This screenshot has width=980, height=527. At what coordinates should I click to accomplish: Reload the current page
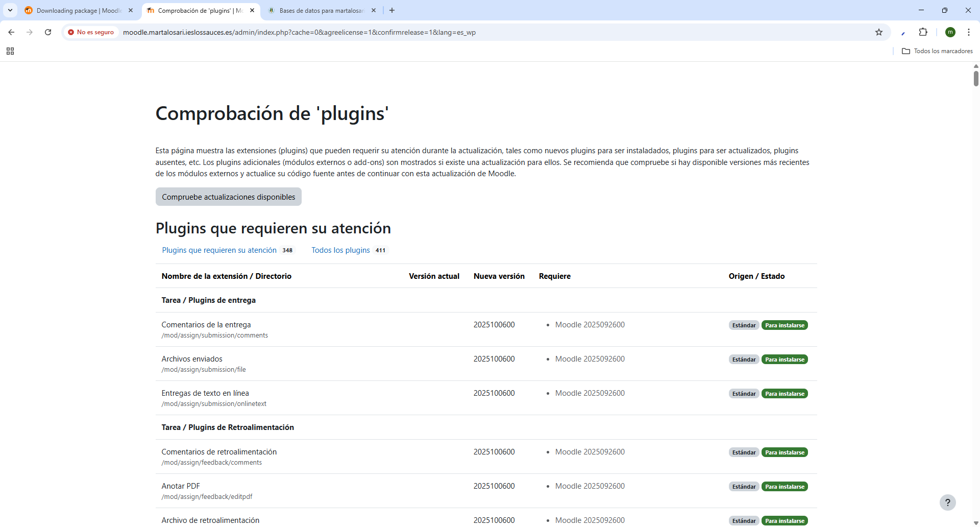coord(48,32)
